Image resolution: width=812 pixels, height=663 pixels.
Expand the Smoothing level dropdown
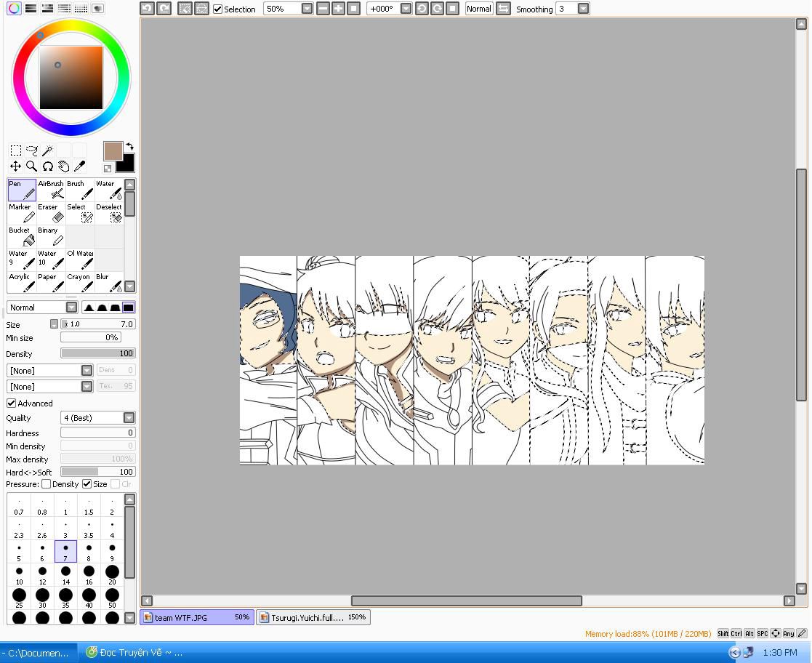[583, 9]
